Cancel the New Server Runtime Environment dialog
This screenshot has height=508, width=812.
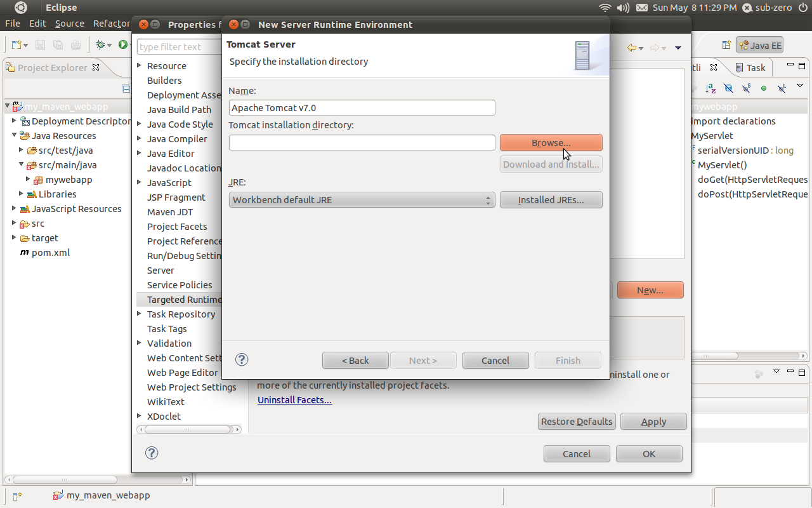pos(495,361)
